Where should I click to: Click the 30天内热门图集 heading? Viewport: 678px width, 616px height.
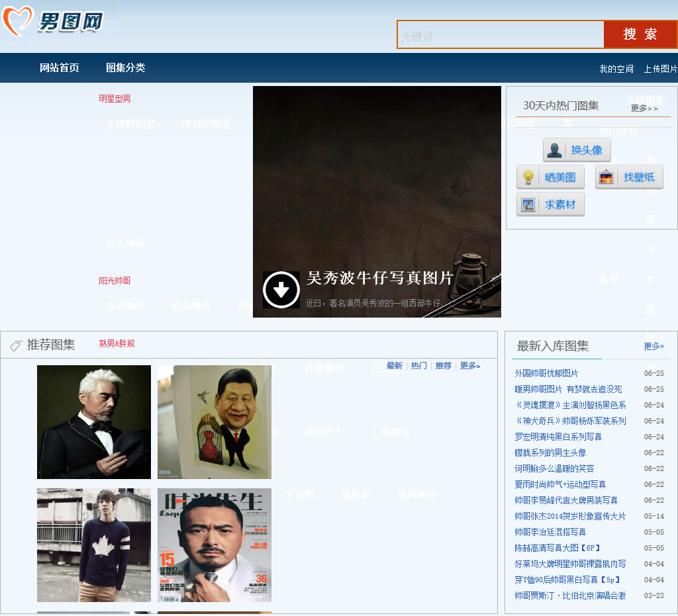(x=561, y=105)
